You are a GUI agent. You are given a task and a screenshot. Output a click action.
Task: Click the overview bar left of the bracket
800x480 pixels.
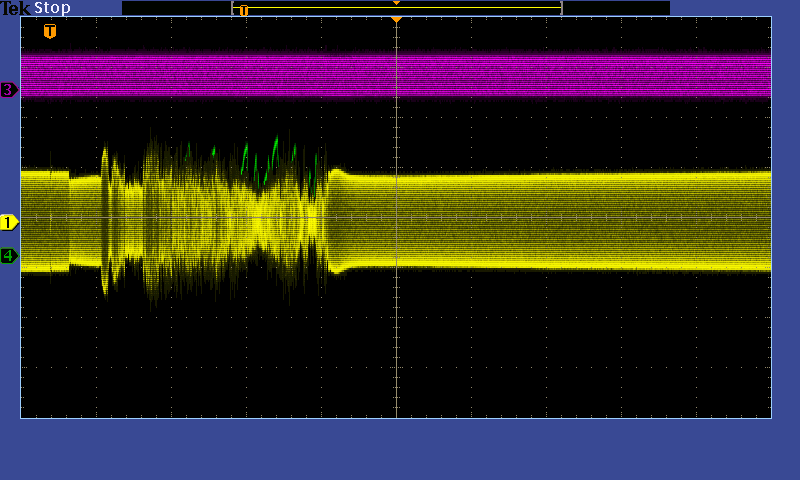[175, 8]
